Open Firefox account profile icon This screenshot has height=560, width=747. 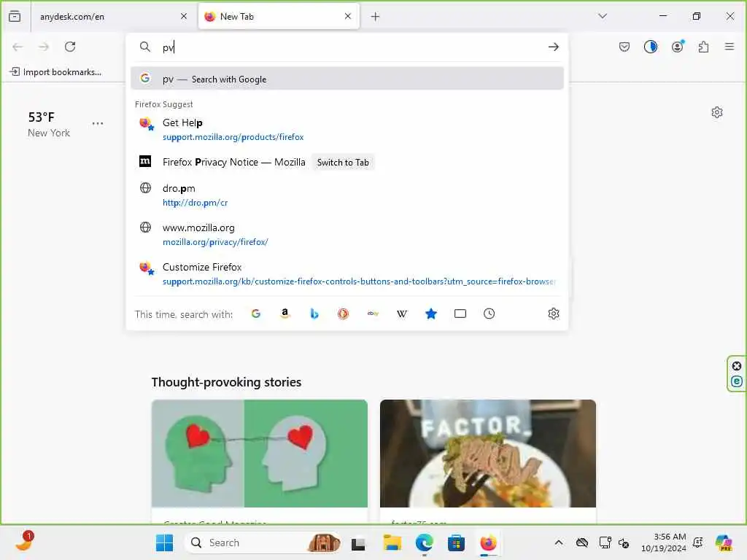pyautogui.click(x=678, y=47)
